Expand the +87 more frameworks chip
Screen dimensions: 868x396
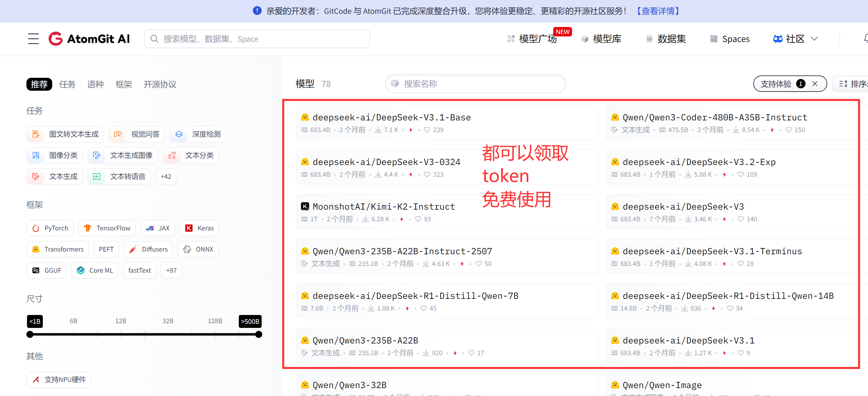pyautogui.click(x=171, y=271)
